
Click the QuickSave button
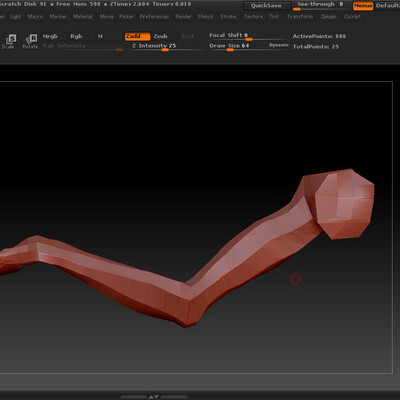[266, 6]
